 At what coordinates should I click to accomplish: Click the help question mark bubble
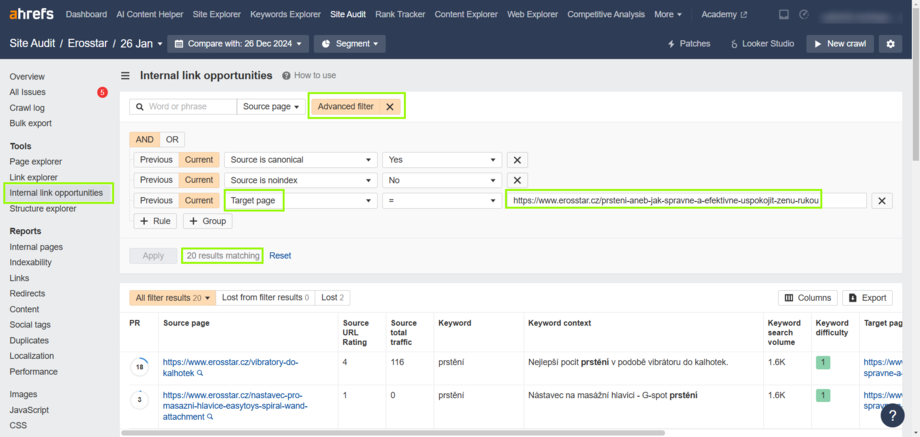(x=893, y=415)
